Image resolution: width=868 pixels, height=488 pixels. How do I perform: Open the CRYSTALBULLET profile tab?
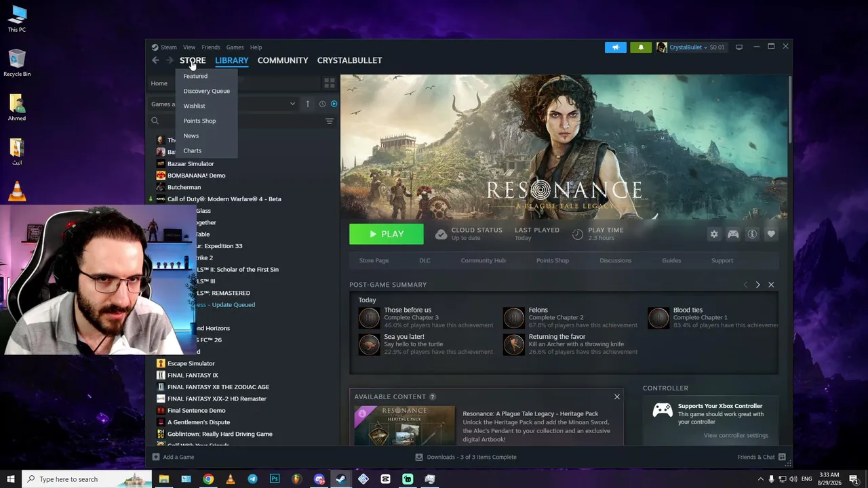(350, 60)
